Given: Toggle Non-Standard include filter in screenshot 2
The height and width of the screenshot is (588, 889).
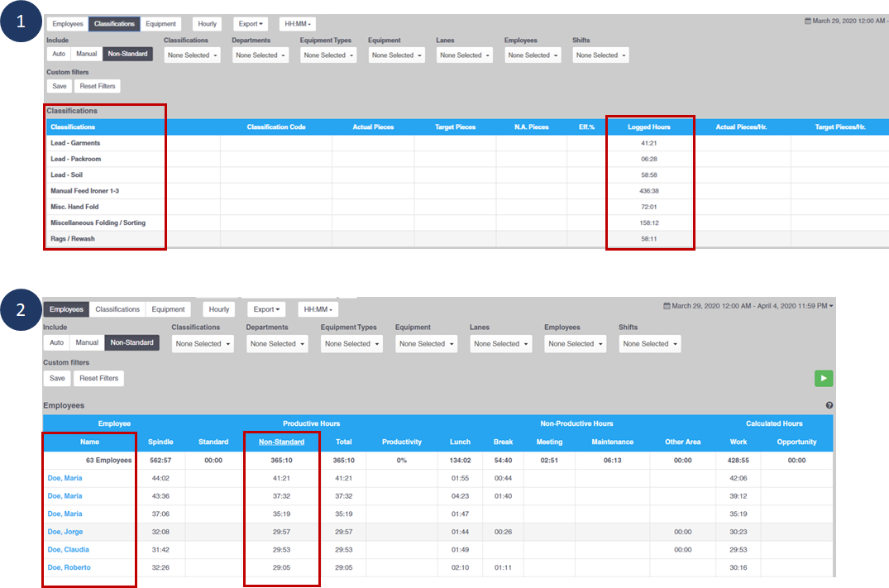Looking at the screenshot, I should coord(131,342).
